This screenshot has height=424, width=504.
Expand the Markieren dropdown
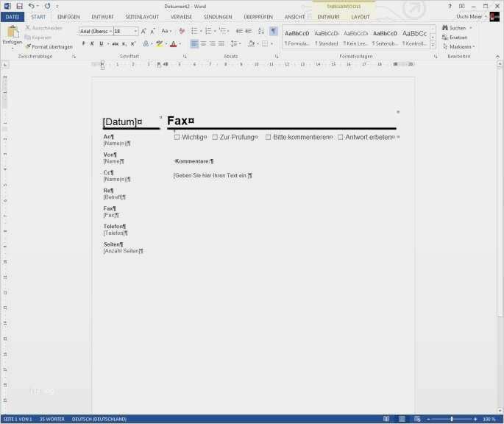coord(461,46)
